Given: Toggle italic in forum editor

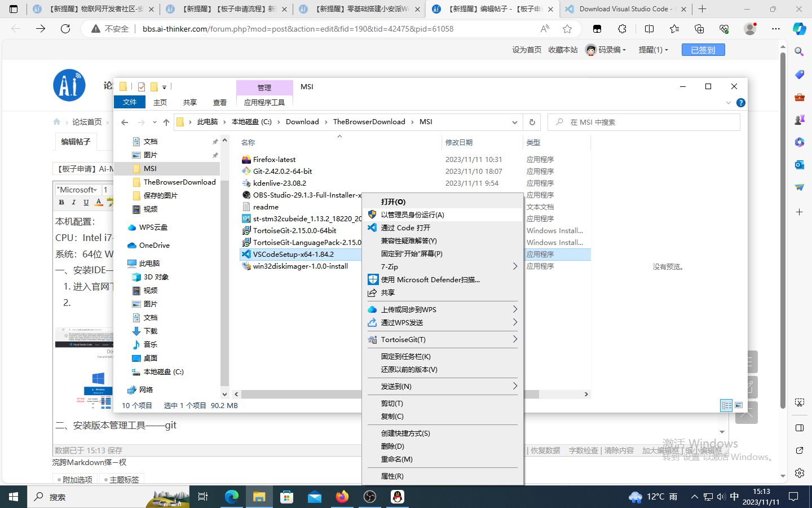Looking at the screenshot, I should click(x=73, y=202).
